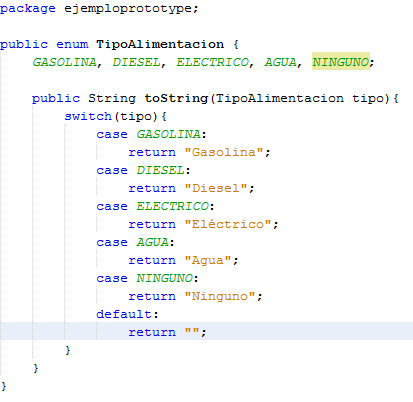Screen dimensions: 413x402
Task: Click NINGUNO in the case statement
Action: click(165, 278)
